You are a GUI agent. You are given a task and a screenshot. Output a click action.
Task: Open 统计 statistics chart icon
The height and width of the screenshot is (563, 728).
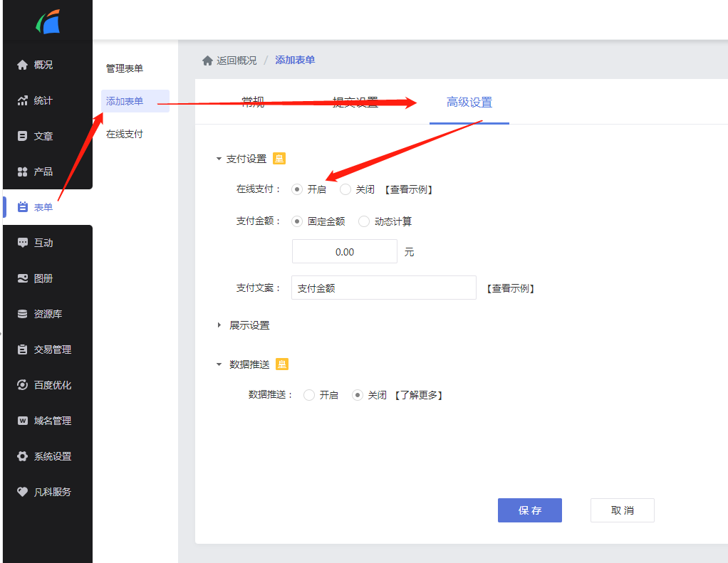22,100
